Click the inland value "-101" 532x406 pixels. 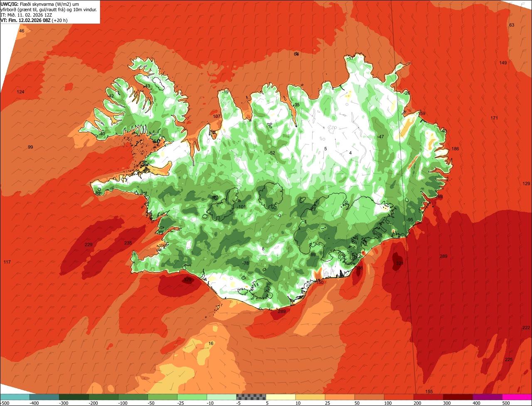(x=242, y=207)
